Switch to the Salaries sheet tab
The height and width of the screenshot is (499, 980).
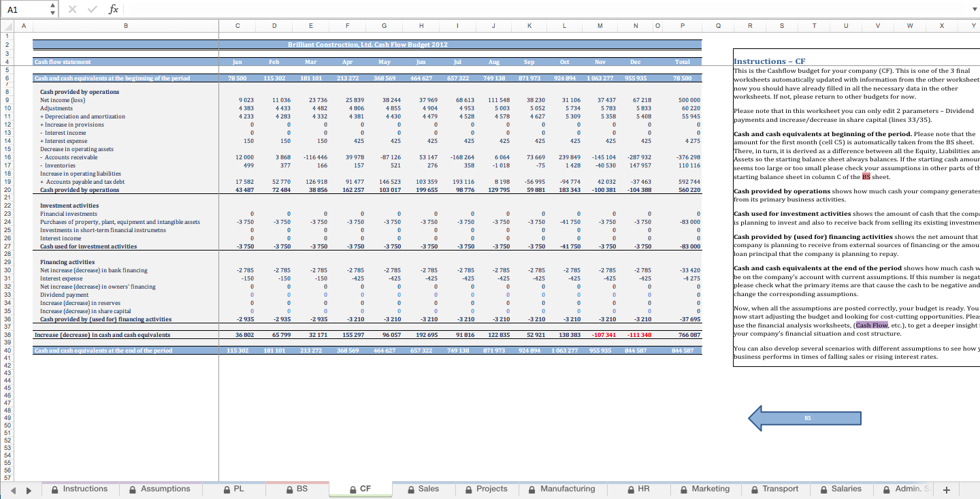840,489
